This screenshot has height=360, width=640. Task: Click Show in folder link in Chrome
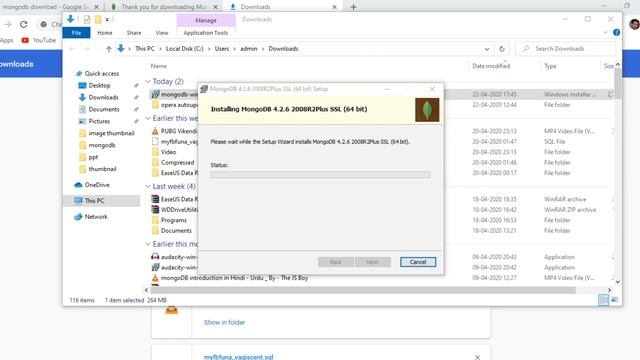[x=224, y=322]
